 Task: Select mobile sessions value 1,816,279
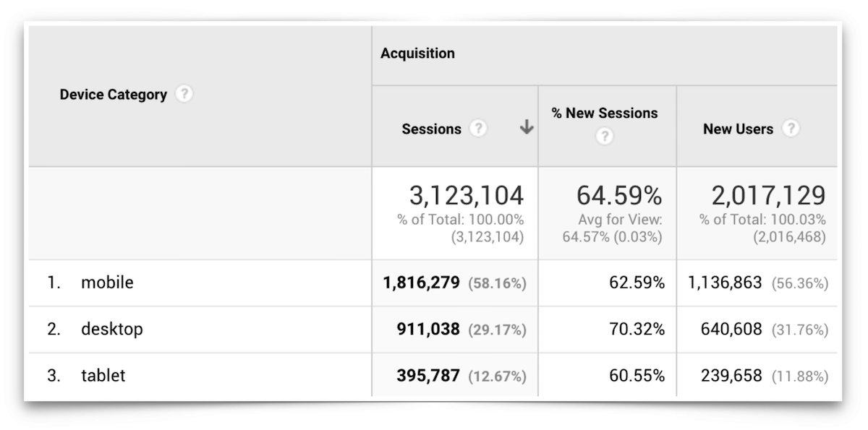pyautogui.click(x=421, y=283)
